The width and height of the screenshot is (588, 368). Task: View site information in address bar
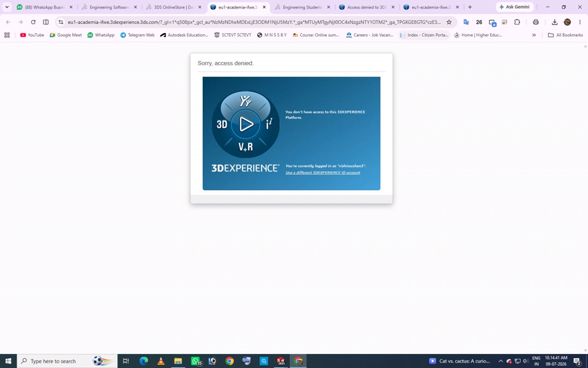pos(61,22)
